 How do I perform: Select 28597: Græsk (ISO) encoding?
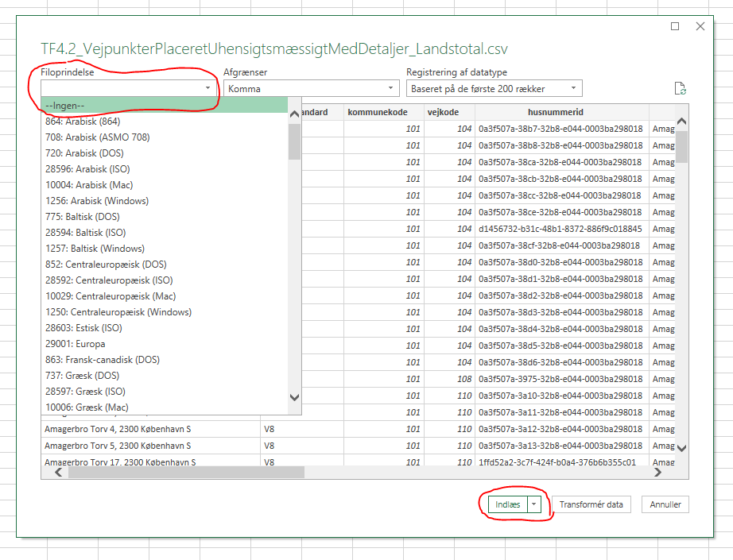(164, 392)
